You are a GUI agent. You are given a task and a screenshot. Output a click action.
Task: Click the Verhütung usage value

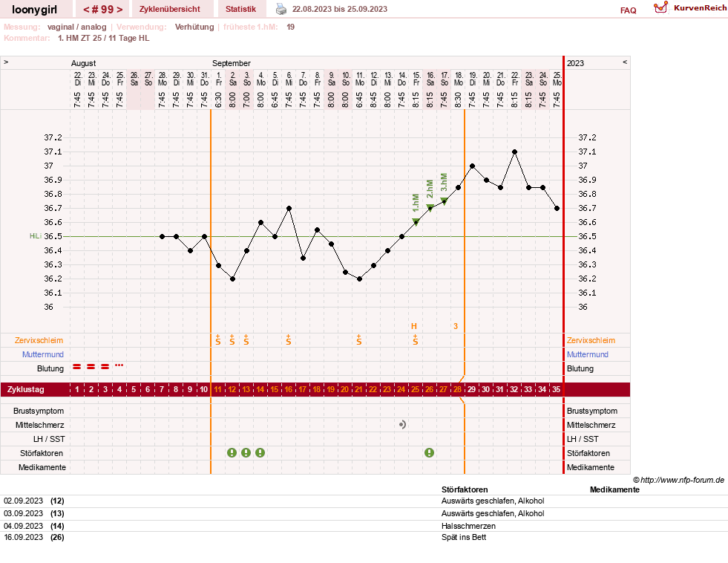(x=194, y=27)
